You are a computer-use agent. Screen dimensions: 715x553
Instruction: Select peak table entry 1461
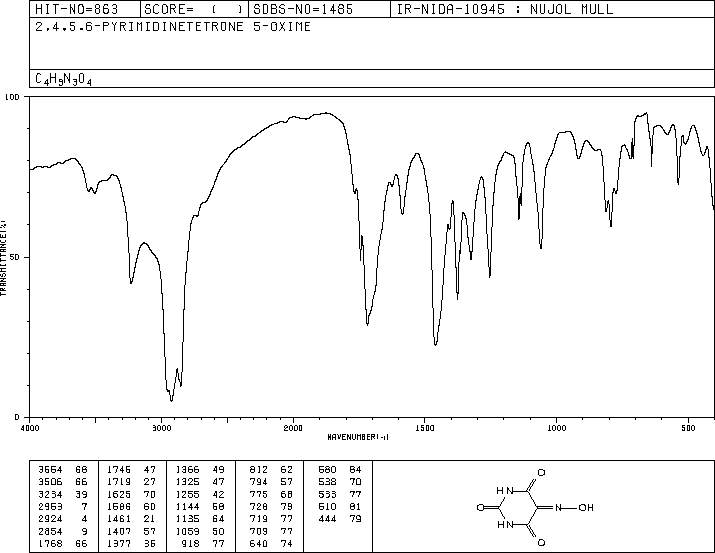coord(131,519)
